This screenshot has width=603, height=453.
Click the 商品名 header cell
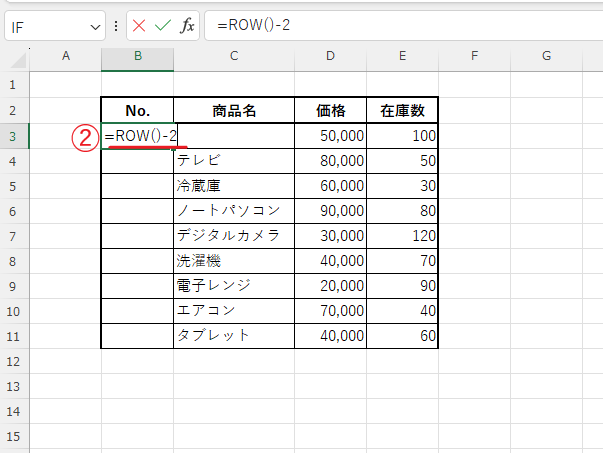[x=234, y=110]
